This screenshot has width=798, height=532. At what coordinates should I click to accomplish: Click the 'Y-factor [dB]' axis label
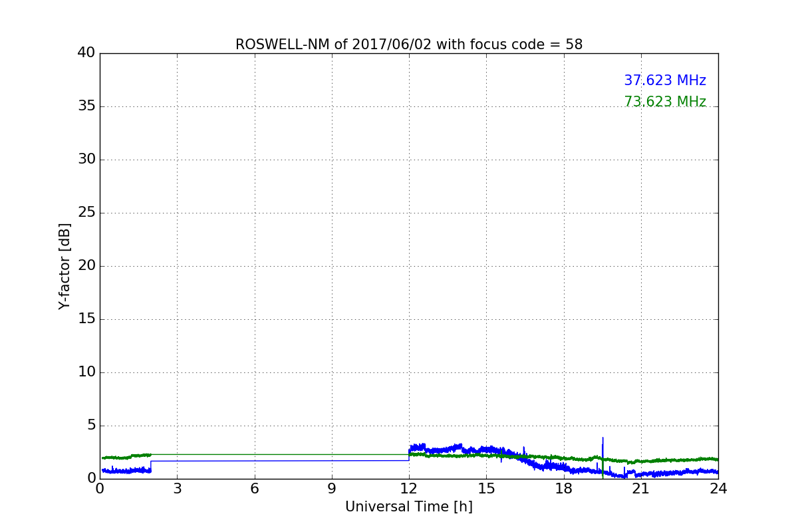pyautogui.click(x=65, y=266)
